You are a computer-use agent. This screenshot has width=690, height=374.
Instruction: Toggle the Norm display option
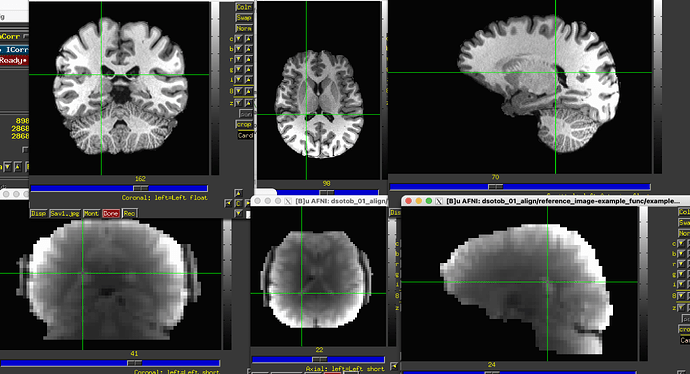click(x=244, y=29)
